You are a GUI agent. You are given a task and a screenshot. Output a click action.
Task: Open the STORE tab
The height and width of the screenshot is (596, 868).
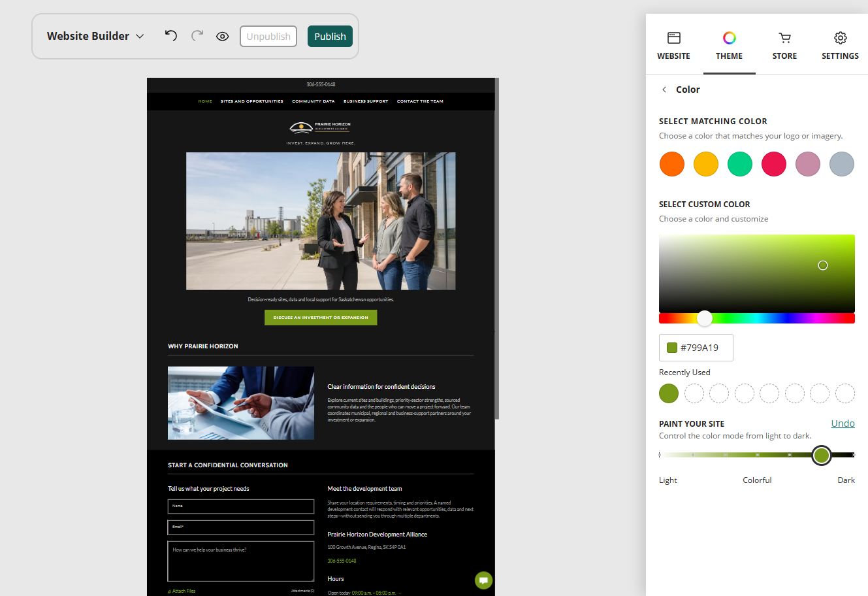tap(784, 46)
